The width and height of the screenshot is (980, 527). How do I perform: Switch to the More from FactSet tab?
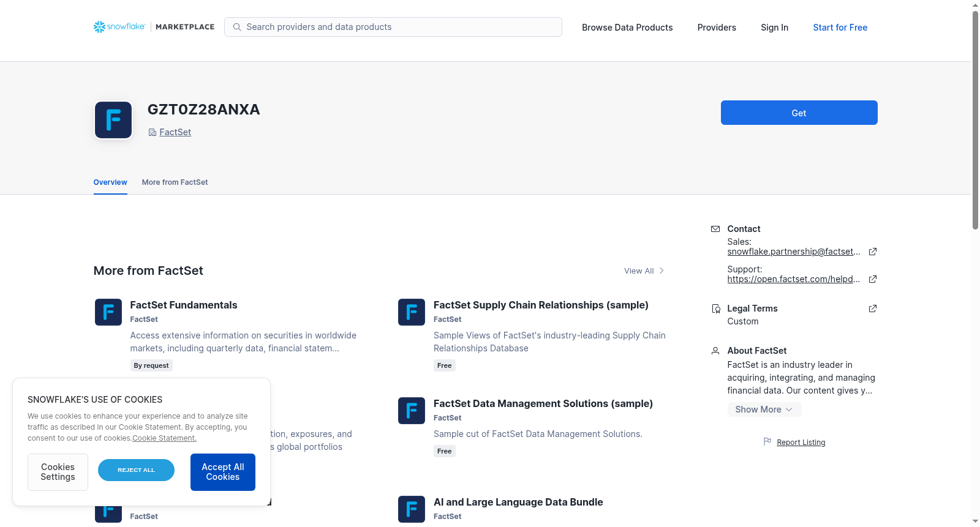tap(175, 182)
